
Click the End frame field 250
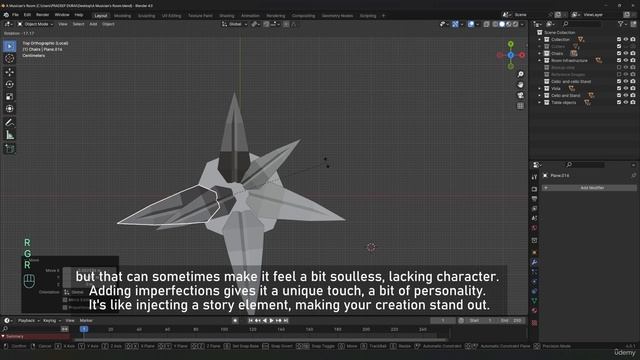coord(512,321)
